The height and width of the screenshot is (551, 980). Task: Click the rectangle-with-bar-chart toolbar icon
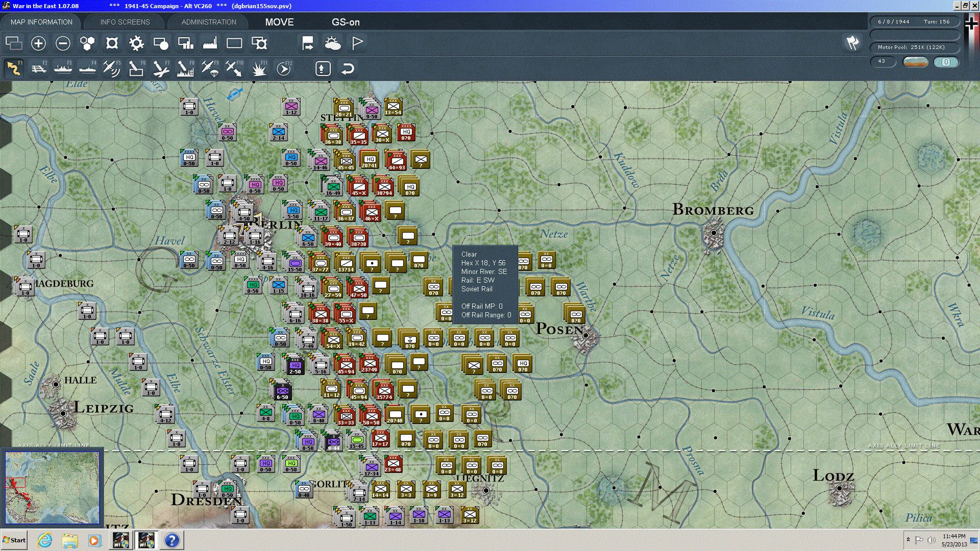click(x=185, y=43)
